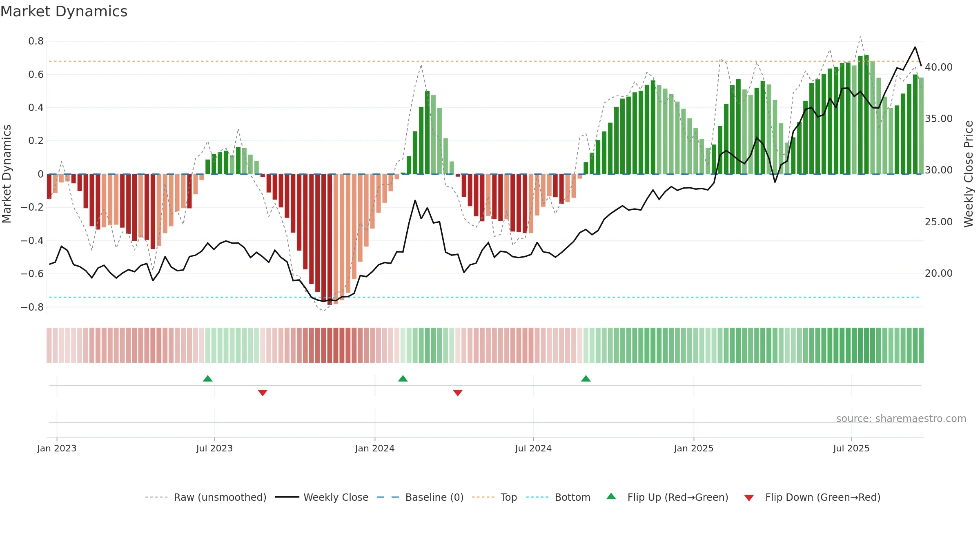The image size is (980, 551).
Task: Click the 0.2 left axis tick label
Action: tap(36, 141)
